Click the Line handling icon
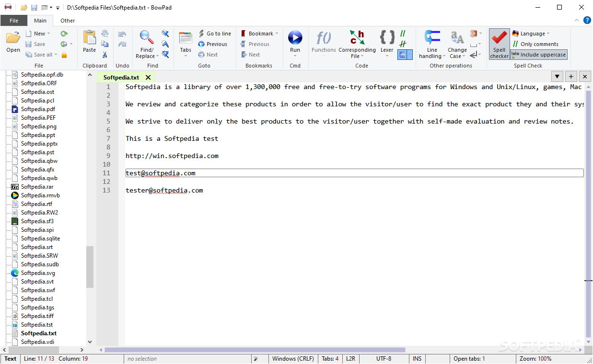Image resolution: width=593 pixels, height=364 pixels. [x=432, y=37]
